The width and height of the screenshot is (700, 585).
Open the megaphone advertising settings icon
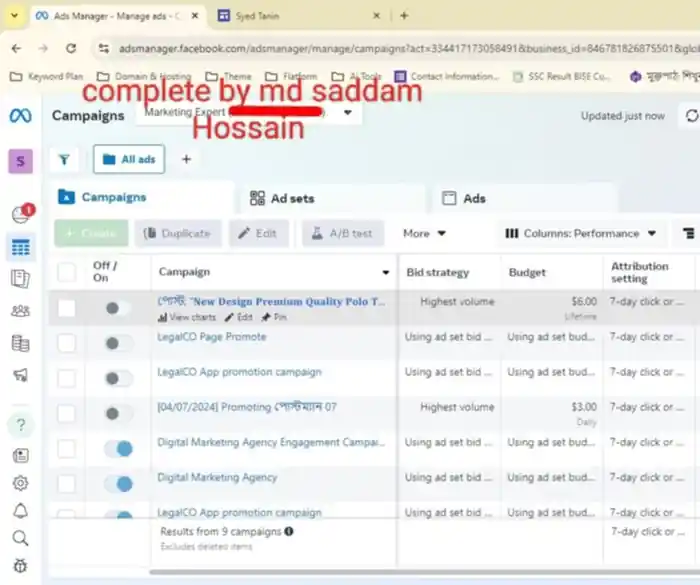click(x=21, y=375)
